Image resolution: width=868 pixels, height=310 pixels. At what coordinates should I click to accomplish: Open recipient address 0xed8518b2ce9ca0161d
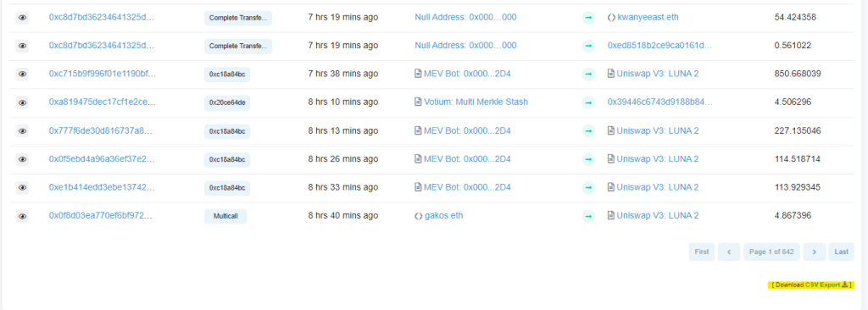tap(659, 46)
